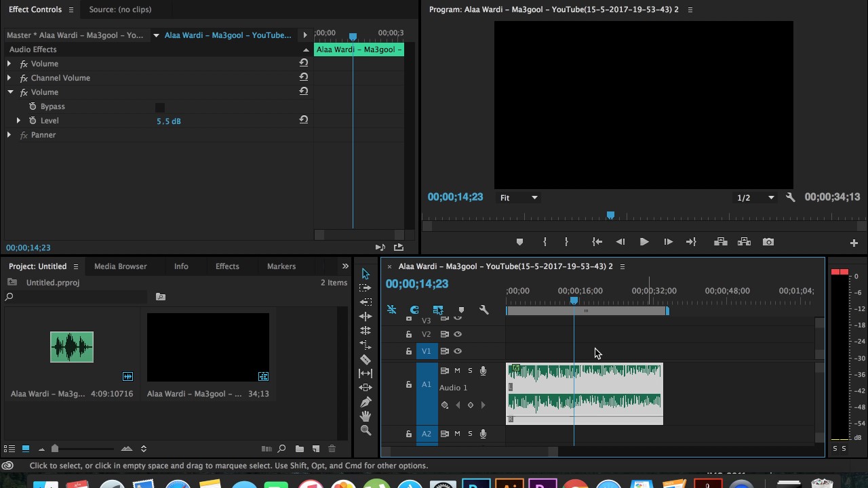Open the master clip dropdown arrow
This screenshot has height=488, width=868.
156,35
